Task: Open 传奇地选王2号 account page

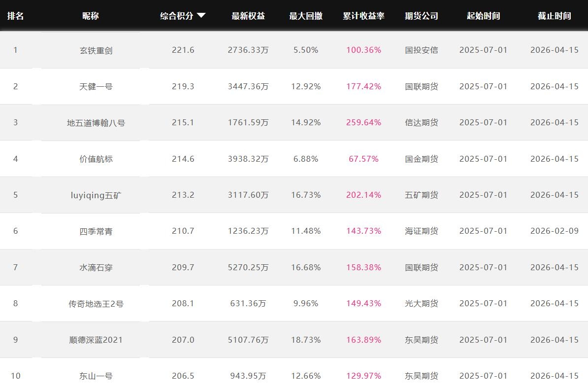Action: pyautogui.click(x=96, y=304)
